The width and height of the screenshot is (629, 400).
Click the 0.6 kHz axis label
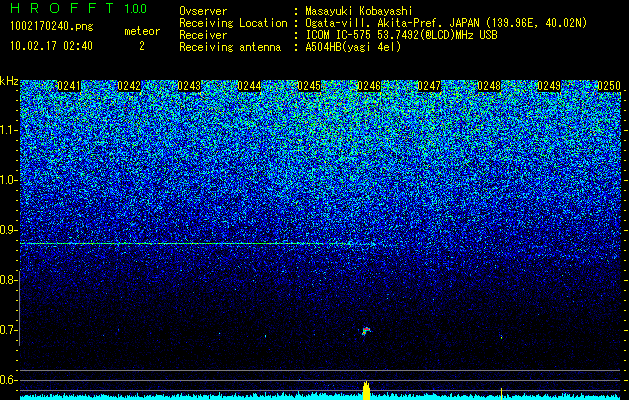[8, 380]
